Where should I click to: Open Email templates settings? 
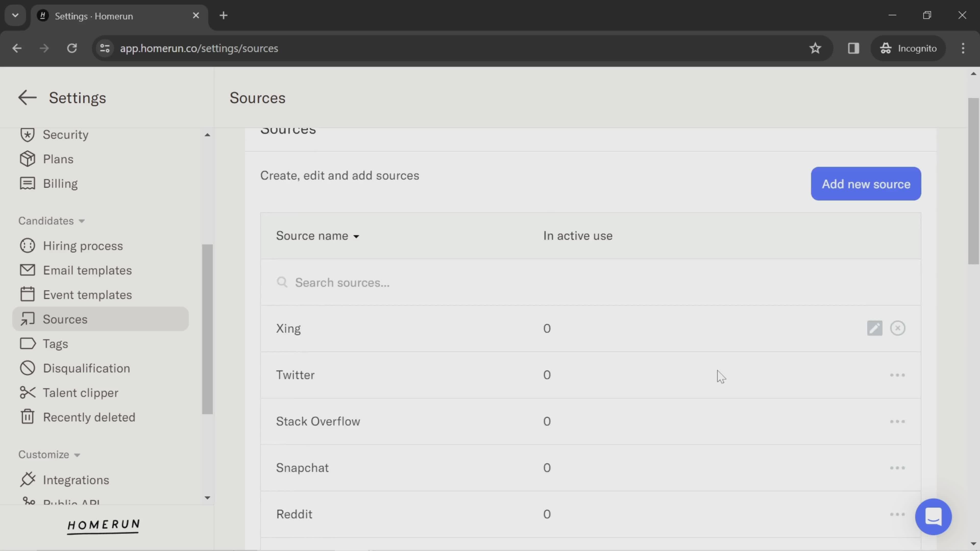point(88,270)
